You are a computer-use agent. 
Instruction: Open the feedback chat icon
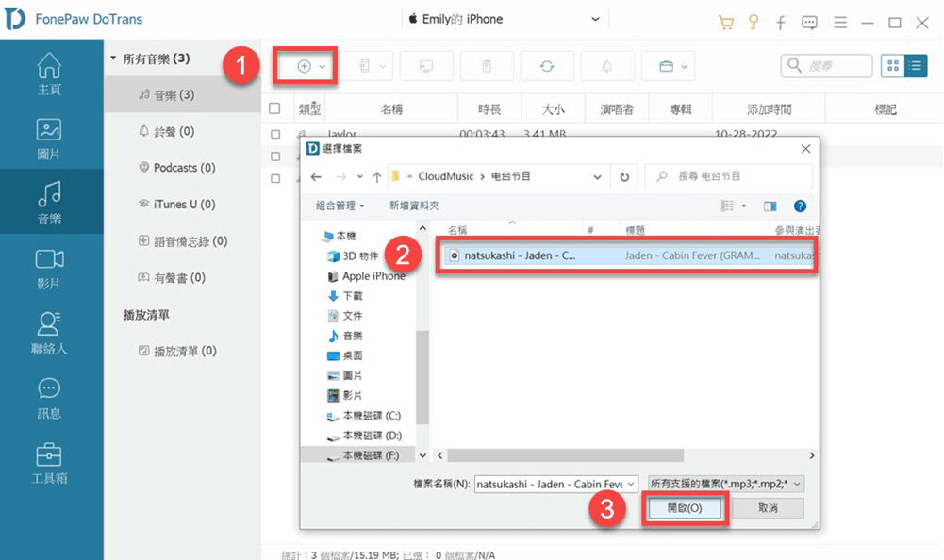click(810, 23)
